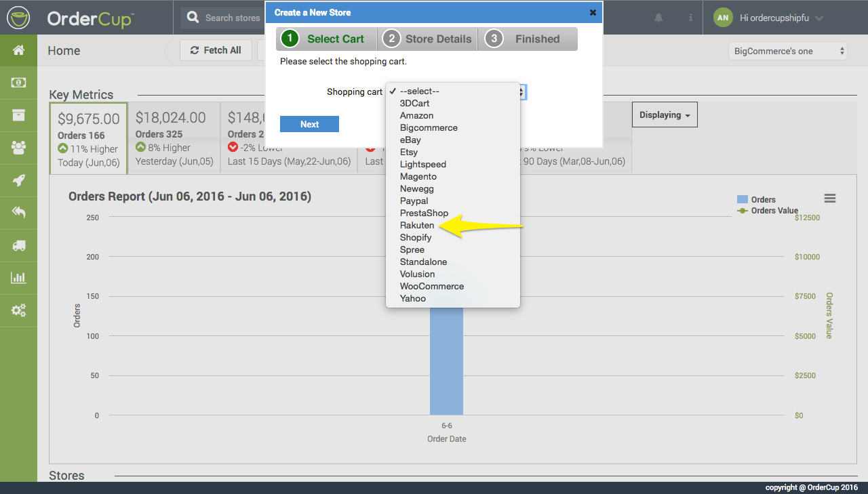Open the rocket sidebar icon
The image size is (868, 494).
18,180
